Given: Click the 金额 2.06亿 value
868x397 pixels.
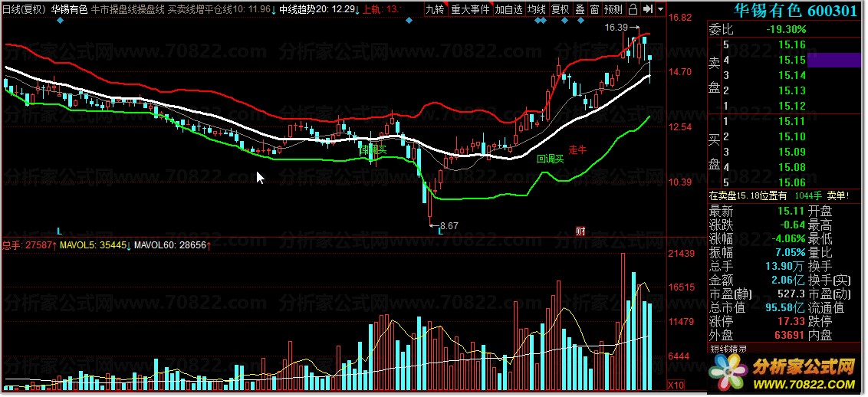Looking at the screenshot, I should point(787,281).
